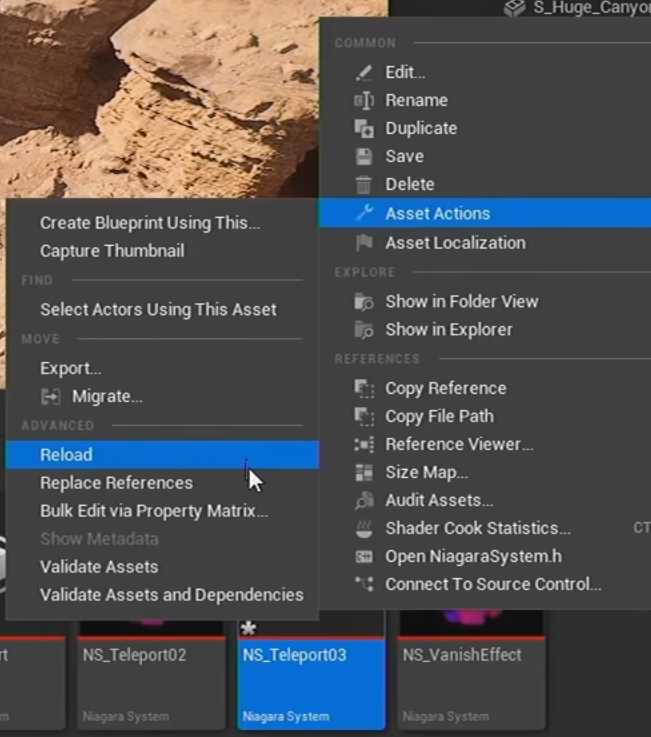This screenshot has width=651, height=737.
Task: Choose Delete from the context menu
Action: click(485, 184)
